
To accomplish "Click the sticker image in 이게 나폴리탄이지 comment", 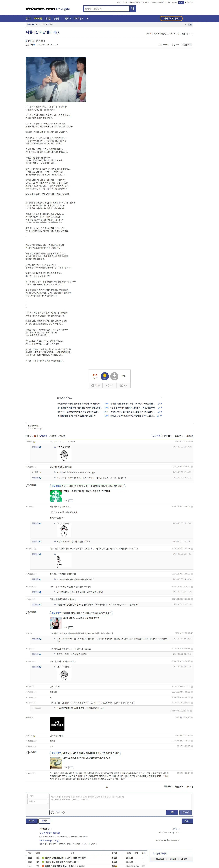I will point(57,724).
